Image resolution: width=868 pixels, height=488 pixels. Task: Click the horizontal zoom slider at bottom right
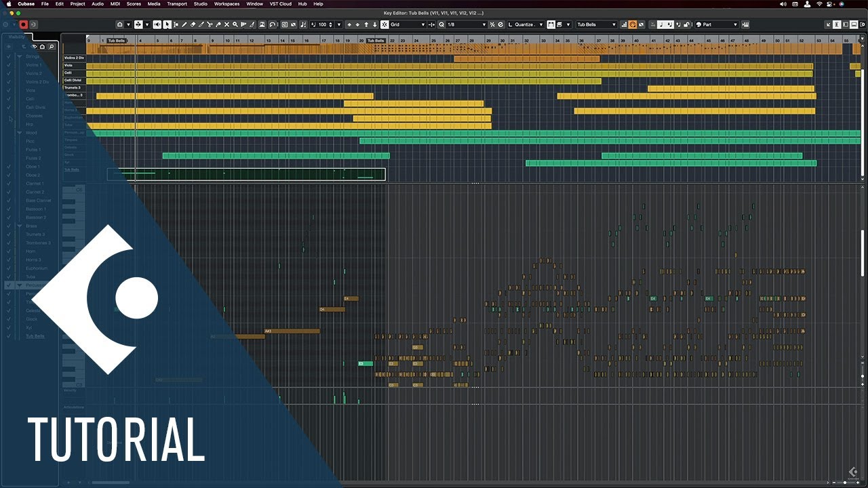coord(846,483)
